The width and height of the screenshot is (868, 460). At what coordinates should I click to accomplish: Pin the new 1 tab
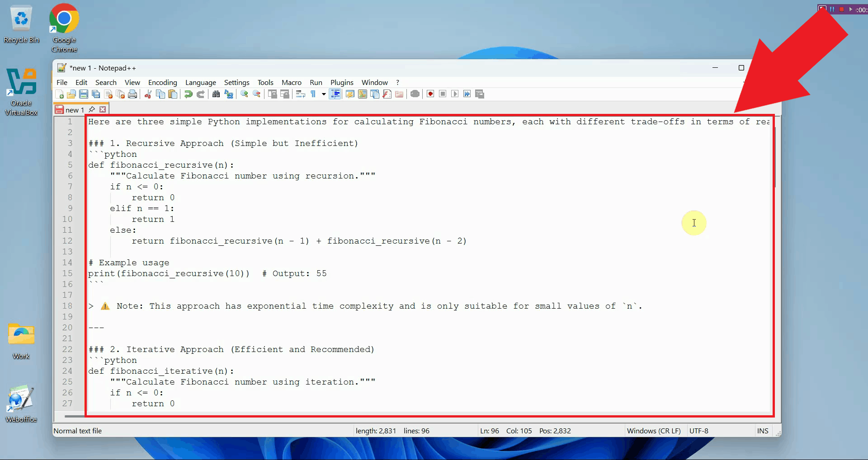point(92,109)
